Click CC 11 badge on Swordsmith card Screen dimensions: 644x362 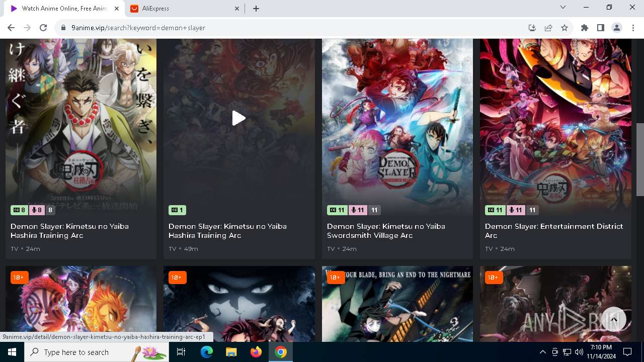coord(337,210)
